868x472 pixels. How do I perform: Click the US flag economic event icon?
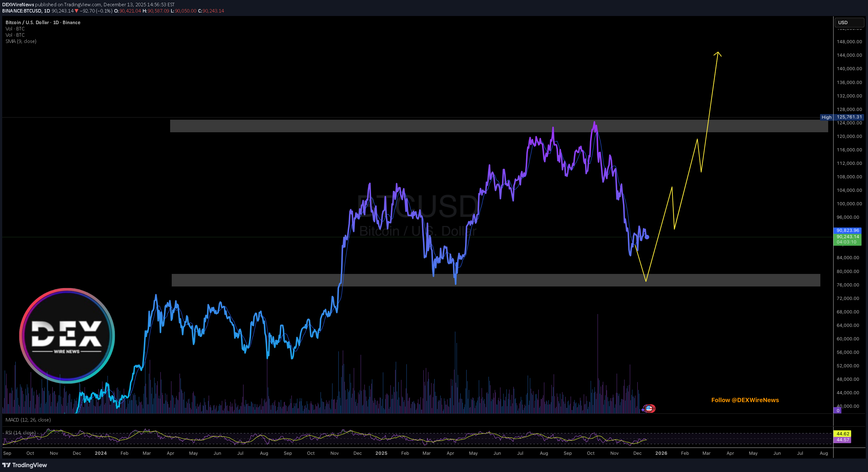[649, 408]
